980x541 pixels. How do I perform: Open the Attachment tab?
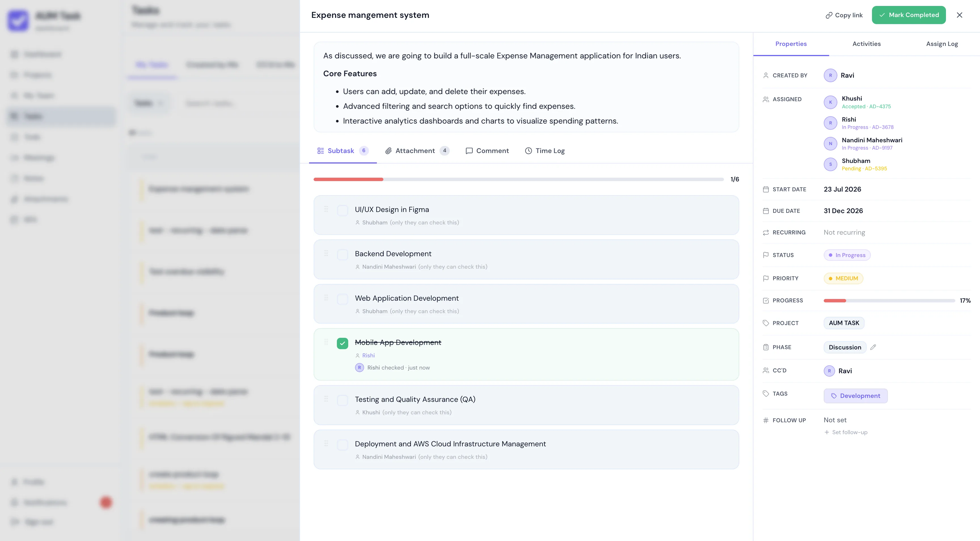coord(417,151)
